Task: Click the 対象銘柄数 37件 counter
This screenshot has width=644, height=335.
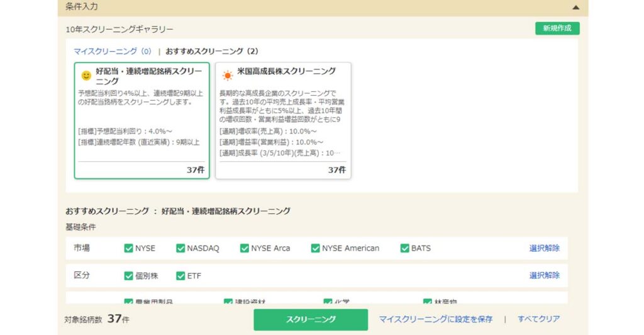Action: (96, 319)
